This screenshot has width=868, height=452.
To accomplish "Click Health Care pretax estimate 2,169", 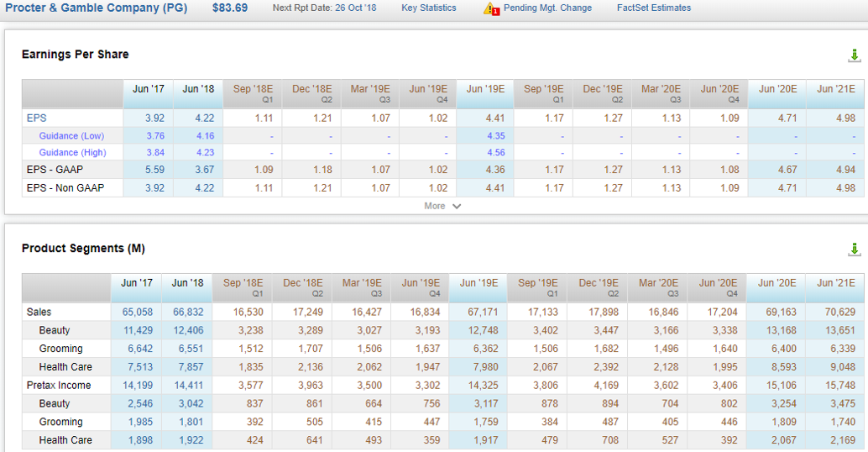I will (x=843, y=439).
